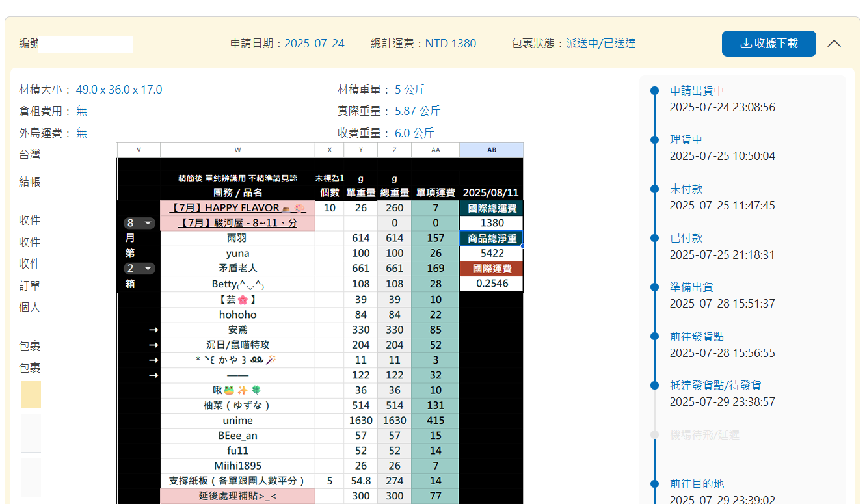Screen dimensions: 867x504
Task: Click the 已付款 timeline marker dot
Action: tap(654, 238)
